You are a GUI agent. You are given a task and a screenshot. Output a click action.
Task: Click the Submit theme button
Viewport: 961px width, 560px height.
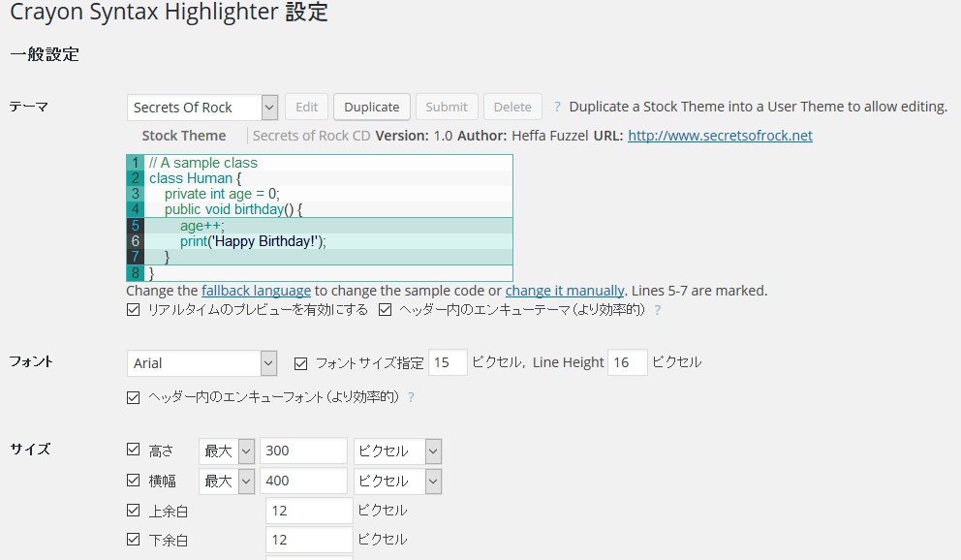447,108
